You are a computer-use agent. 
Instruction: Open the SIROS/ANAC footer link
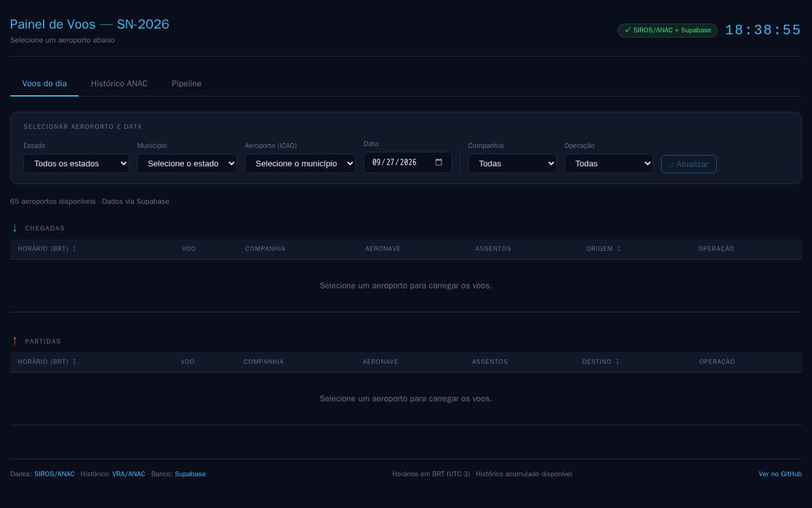coord(55,474)
